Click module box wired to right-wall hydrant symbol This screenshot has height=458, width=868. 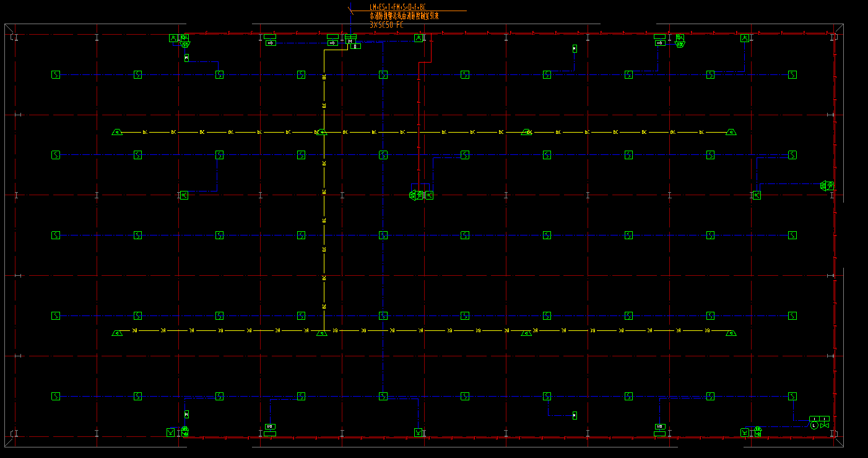(x=757, y=195)
